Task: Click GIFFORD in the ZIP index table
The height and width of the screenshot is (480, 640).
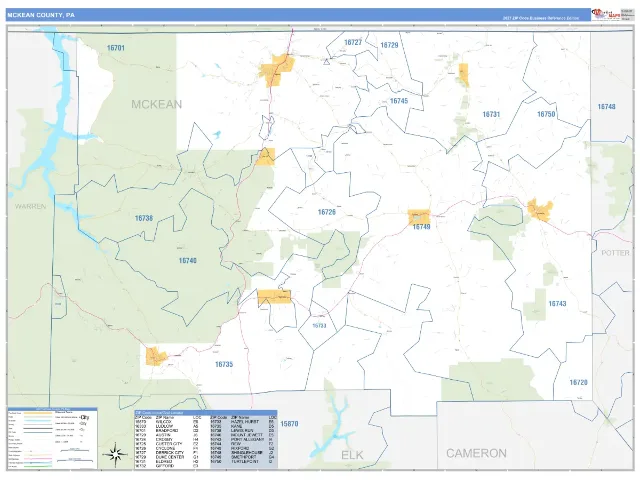Action: 164,466
